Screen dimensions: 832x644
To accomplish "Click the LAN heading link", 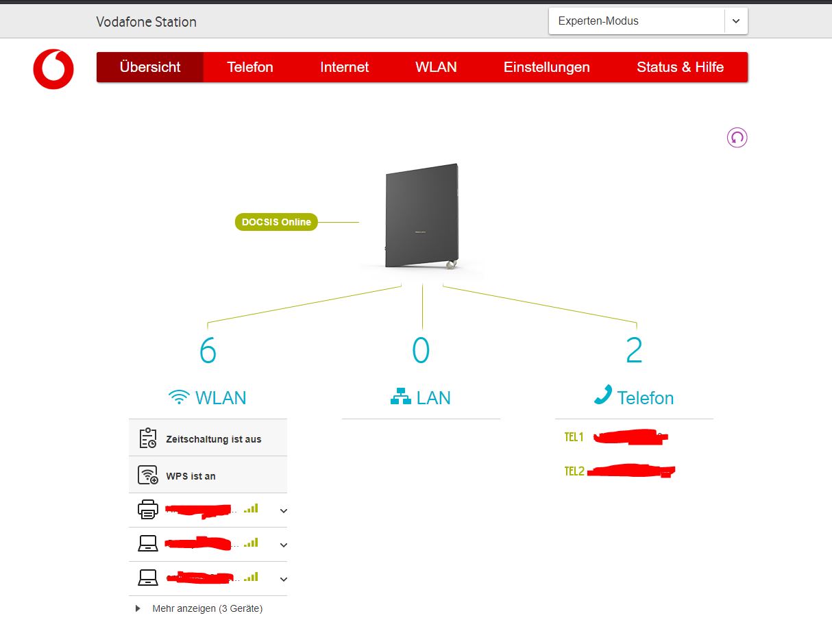I will tap(434, 397).
